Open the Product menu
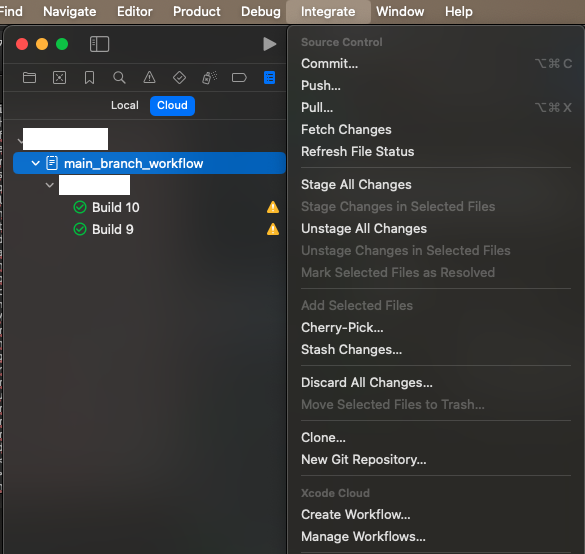 [x=197, y=12]
